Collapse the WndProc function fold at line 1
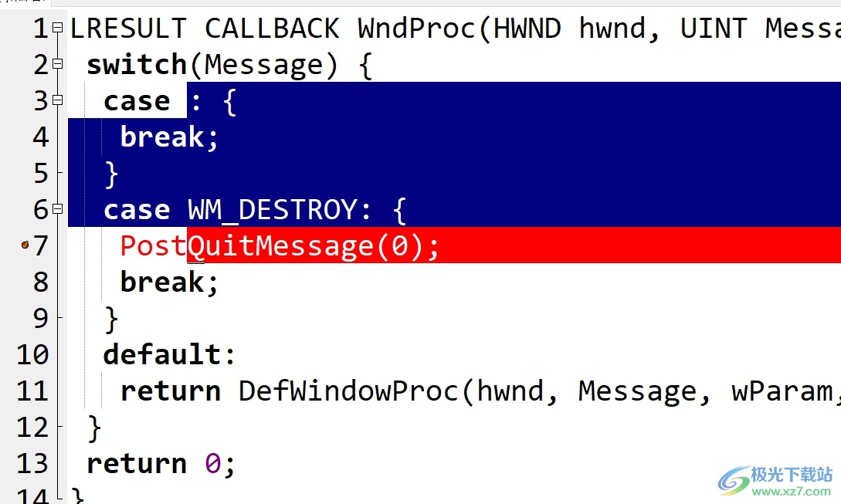Image resolution: width=841 pixels, height=504 pixels. point(58,28)
